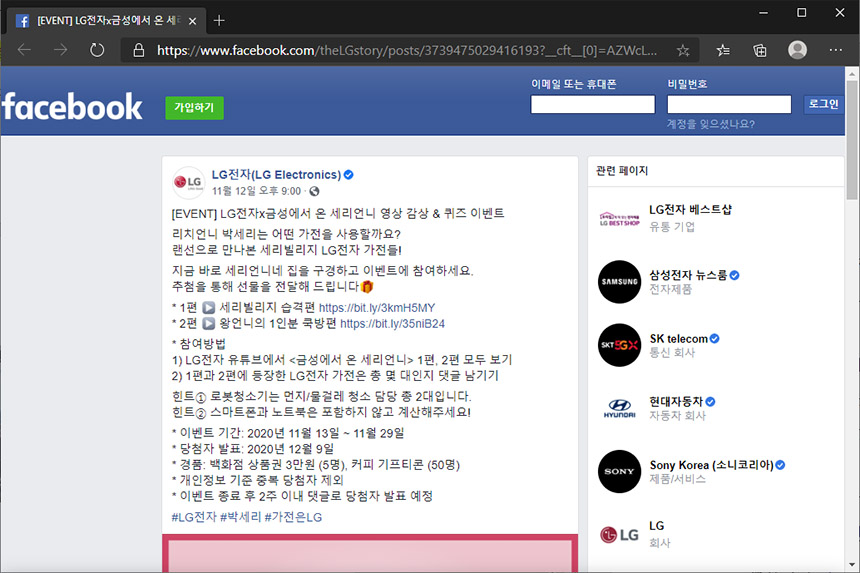Open SKT 5GX logo icon
860x573 pixels.
coord(619,345)
